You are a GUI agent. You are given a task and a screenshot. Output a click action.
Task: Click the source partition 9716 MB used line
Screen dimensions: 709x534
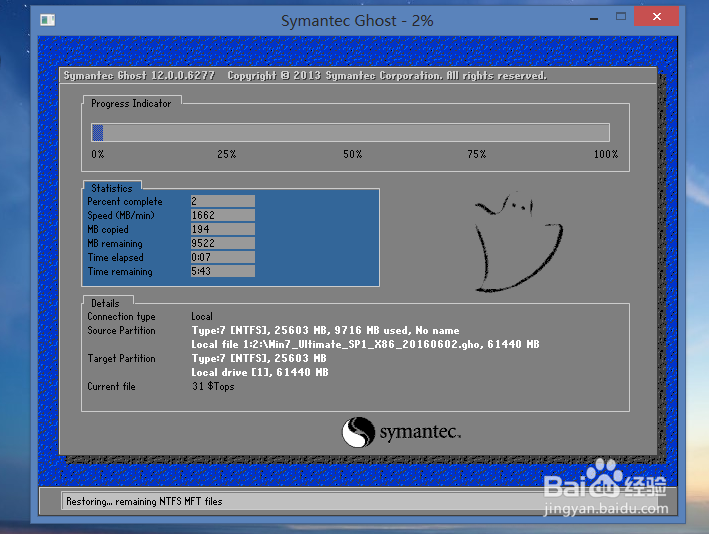pos(326,331)
